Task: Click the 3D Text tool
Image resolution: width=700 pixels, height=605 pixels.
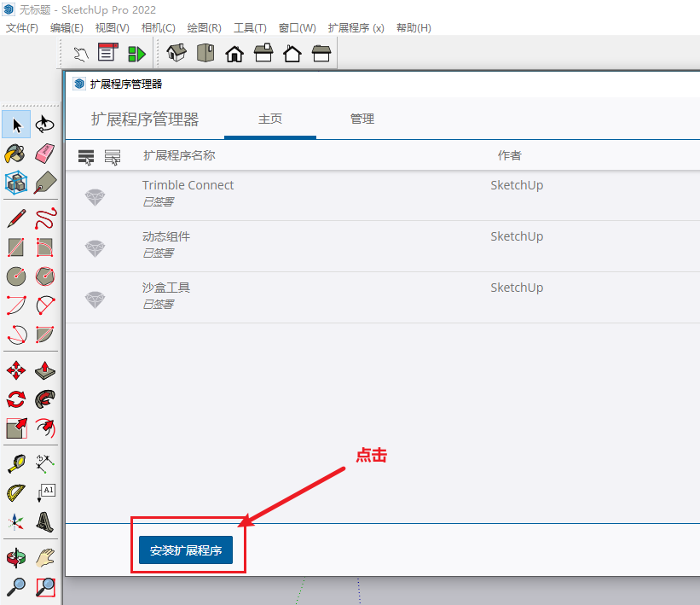Action: [x=45, y=522]
